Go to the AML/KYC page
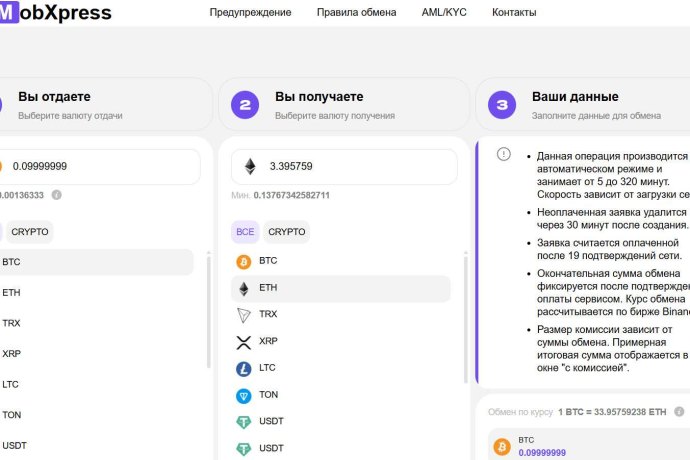Screen dimensions: 690x460 point(444,12)
